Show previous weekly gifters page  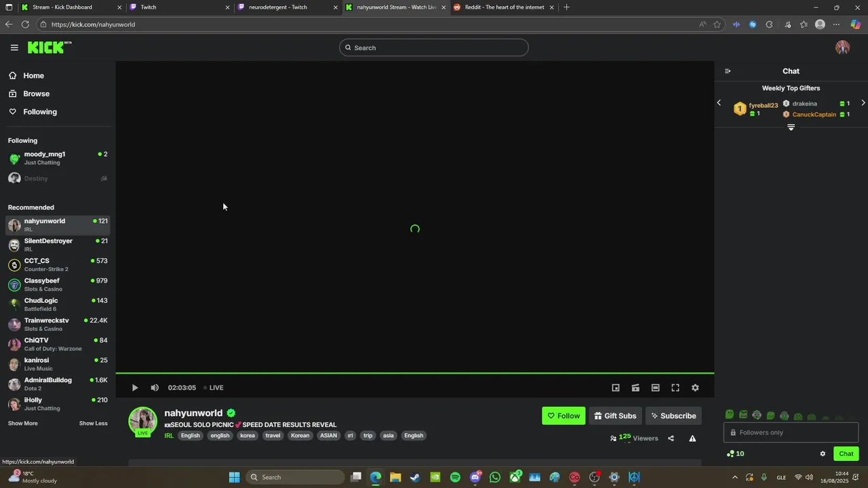coord(719,103)
